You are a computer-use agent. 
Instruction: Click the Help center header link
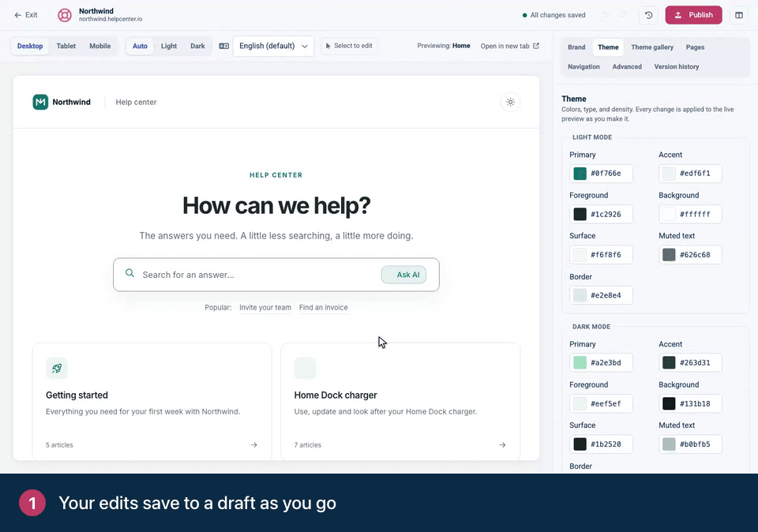tap(137, 102)
